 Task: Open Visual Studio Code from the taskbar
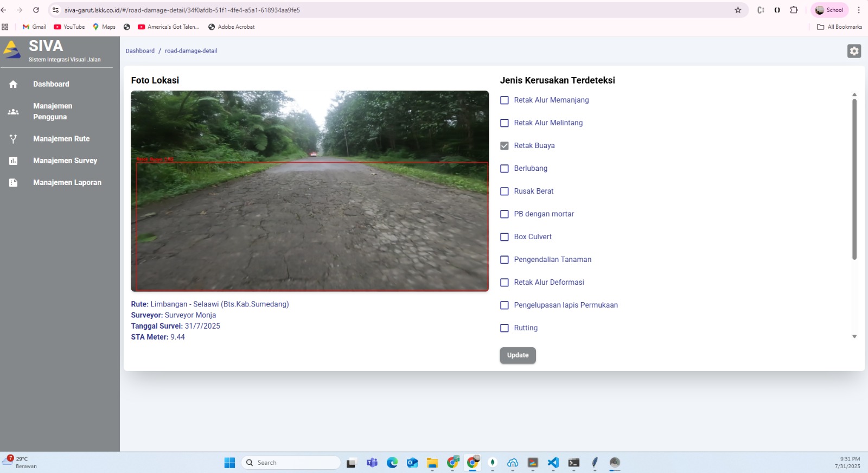tap(553, 463)
